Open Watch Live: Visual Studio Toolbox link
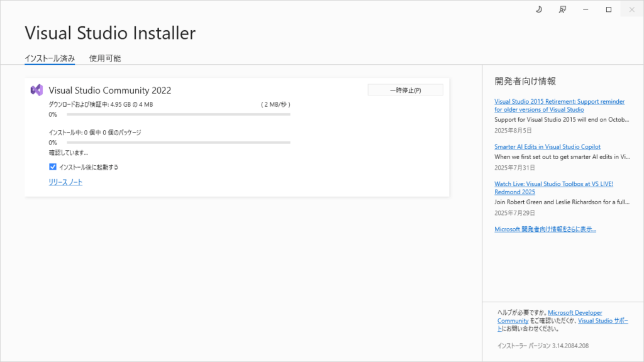This screenshot has height=362, width=644. coord(553,187)
